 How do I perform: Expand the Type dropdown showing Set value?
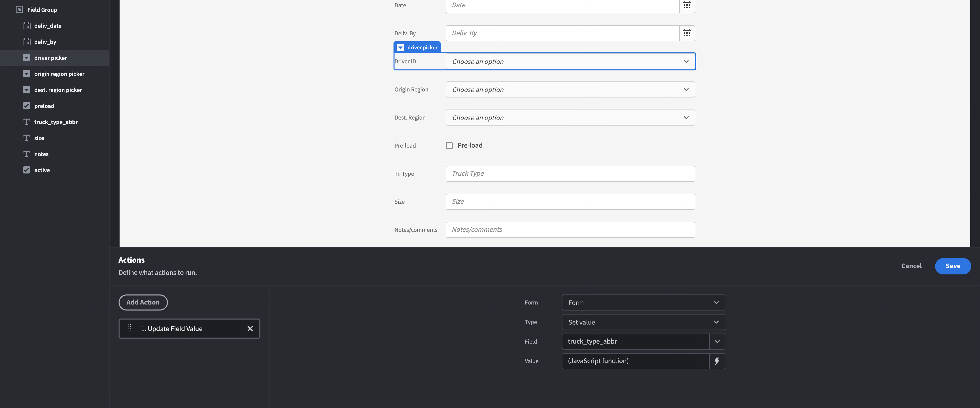643,322
